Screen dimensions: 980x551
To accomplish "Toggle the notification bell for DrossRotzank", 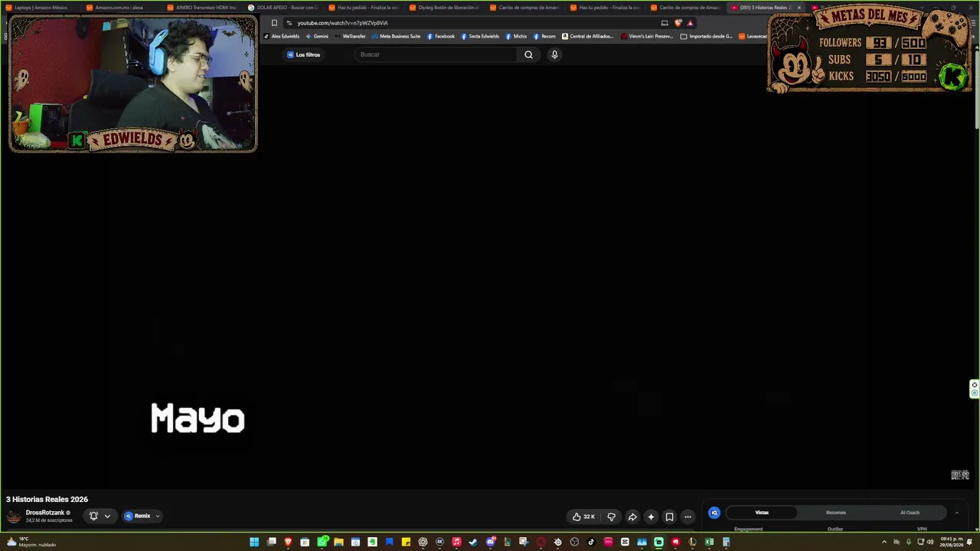I will [93, 516].
